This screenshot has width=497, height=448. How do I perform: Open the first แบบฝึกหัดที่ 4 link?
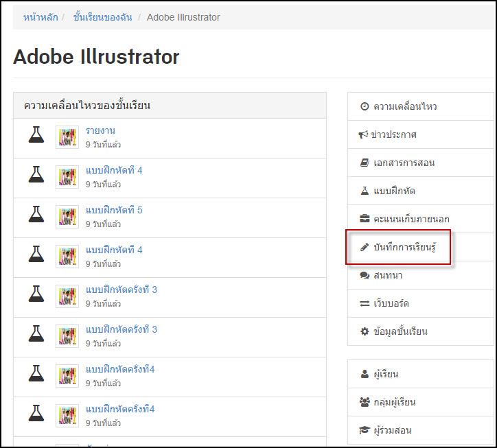pyautogui.click(x=114, y=170)
